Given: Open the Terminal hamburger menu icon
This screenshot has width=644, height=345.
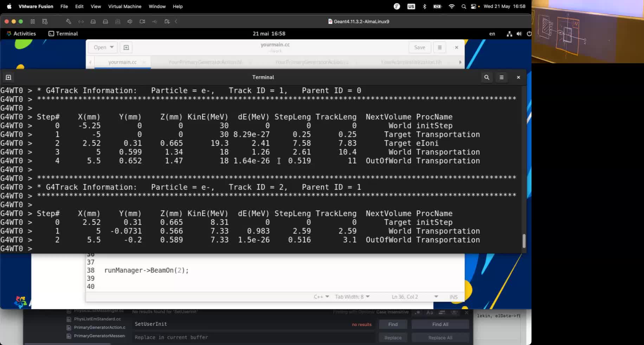Looking at the screenshot, I should (x=501, y=77).
